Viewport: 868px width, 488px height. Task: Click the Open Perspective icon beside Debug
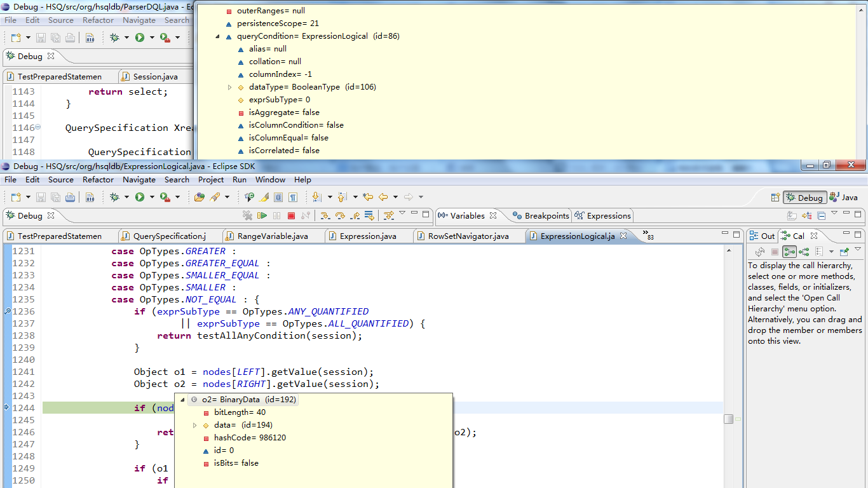(x=775, y=198)
